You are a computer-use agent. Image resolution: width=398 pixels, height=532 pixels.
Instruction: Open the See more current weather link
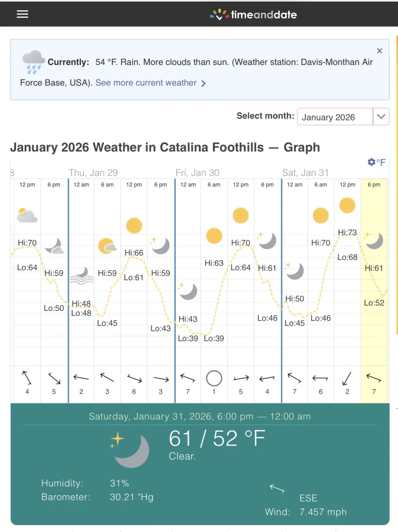click(146, 83)
